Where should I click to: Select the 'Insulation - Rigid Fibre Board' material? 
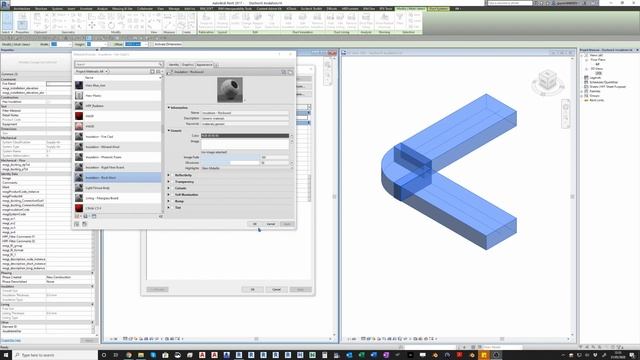tap(118, 167)
